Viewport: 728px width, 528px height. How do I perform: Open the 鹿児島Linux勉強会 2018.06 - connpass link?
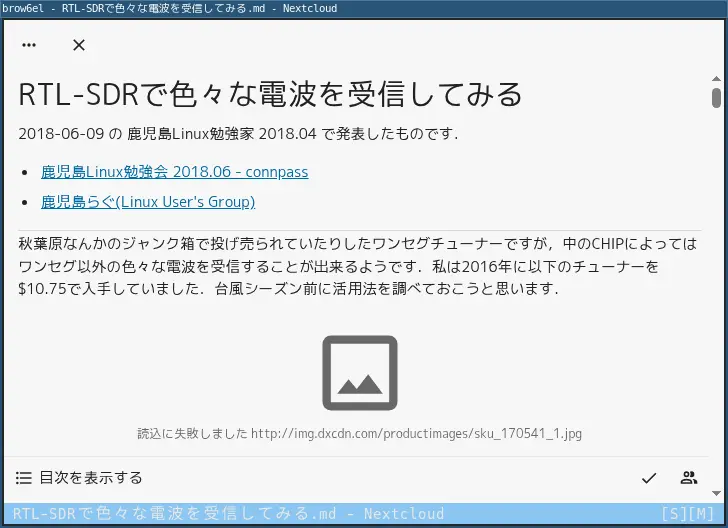[175, 172]
